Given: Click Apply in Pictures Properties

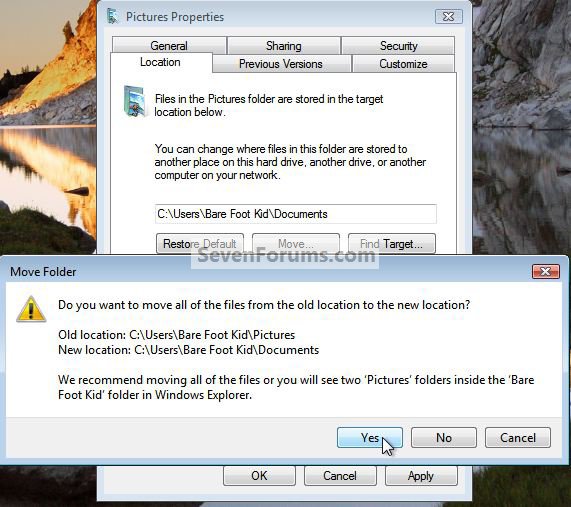Looking at the screenshot, I should pyautogui.click(x=421, y=476).
